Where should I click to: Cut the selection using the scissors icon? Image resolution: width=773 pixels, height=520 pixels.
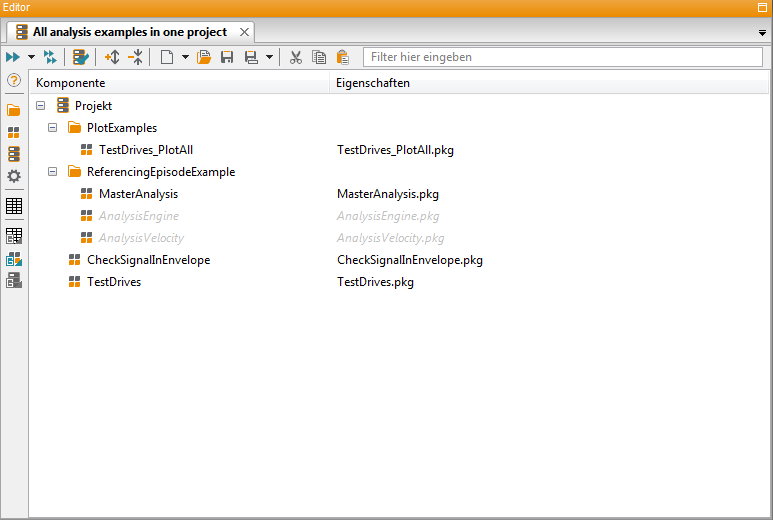[296, 57]
